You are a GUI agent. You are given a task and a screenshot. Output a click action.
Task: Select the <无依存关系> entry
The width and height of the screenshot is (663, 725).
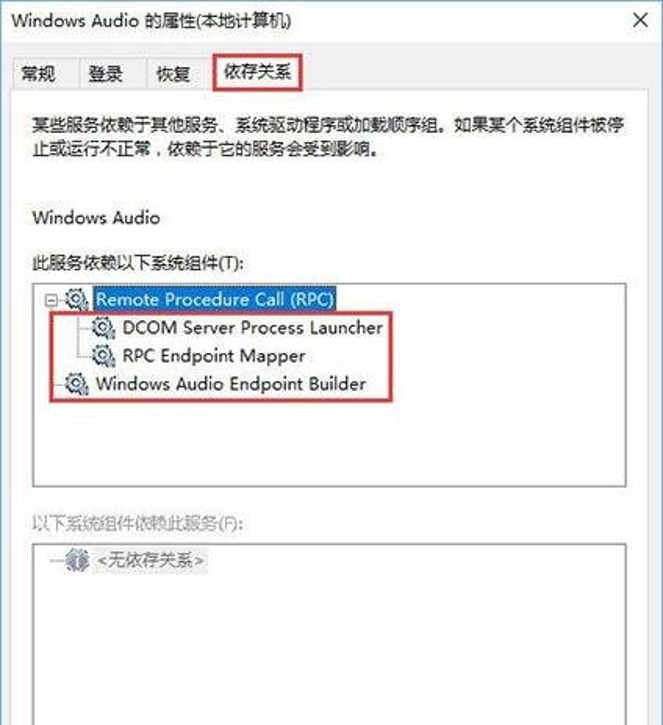coord(151,560)
